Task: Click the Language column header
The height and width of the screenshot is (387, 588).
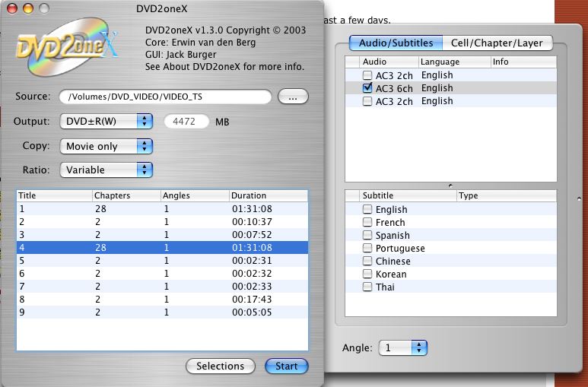Action: (454, 62)
